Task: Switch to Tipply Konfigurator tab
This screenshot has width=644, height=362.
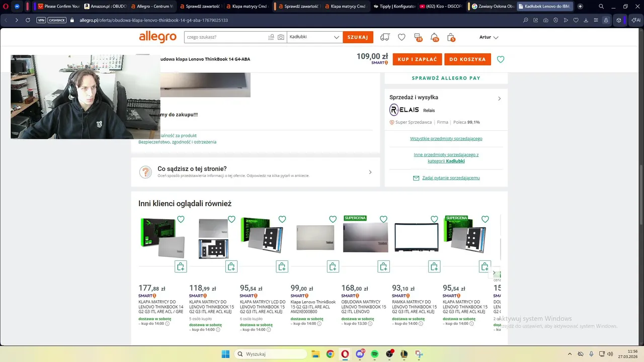Action: 394,7
